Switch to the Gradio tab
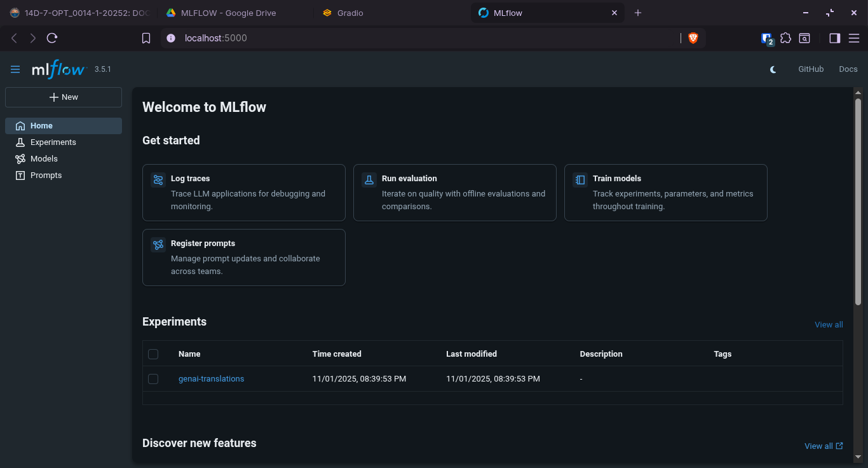Image resolution: width=868 pixels, height=468 pixels. pyautogui.click(x=392, y=13)
